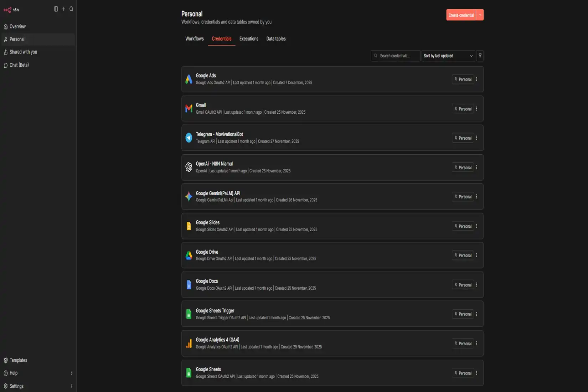The width and height of the screenshot is (588, 392).
Task: Click the Search credentials input field
Action: (396, 56)
